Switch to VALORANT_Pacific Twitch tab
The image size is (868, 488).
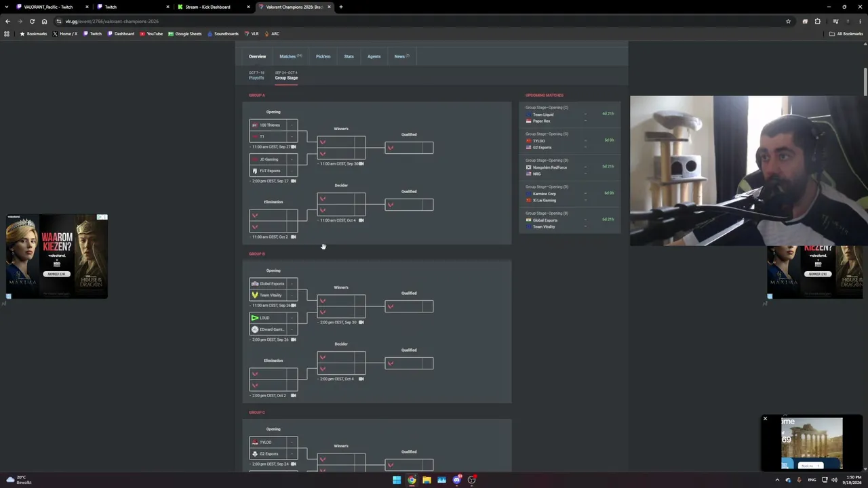point(51,7)
